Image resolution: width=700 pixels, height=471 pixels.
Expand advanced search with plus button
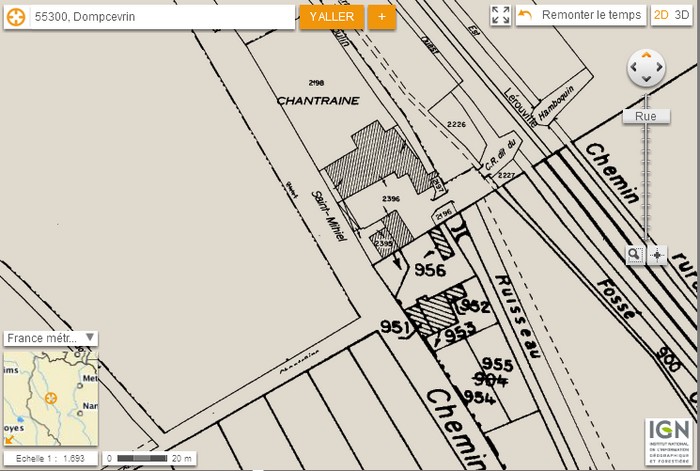pyautogui.click(x=381, y=17)
